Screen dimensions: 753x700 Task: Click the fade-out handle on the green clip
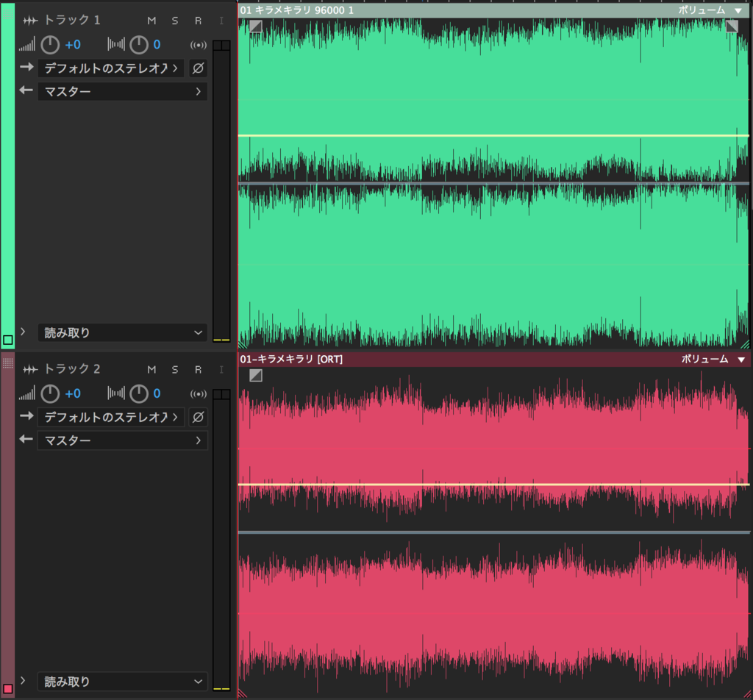732,26
